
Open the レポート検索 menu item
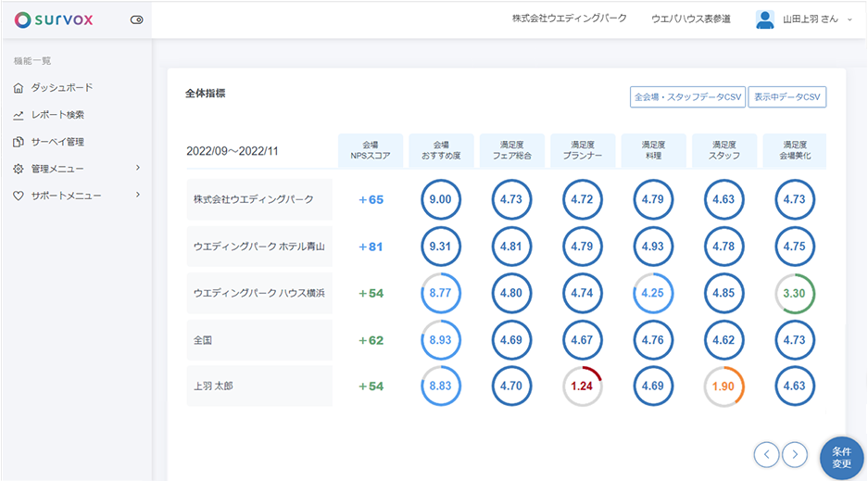(57, 115)
